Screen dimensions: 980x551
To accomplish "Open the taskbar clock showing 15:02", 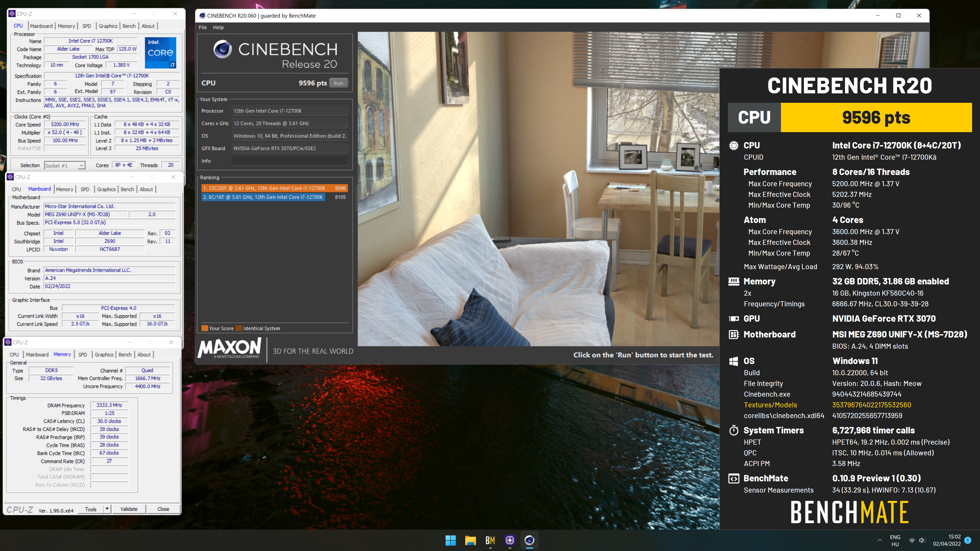I will coord(947,540).
